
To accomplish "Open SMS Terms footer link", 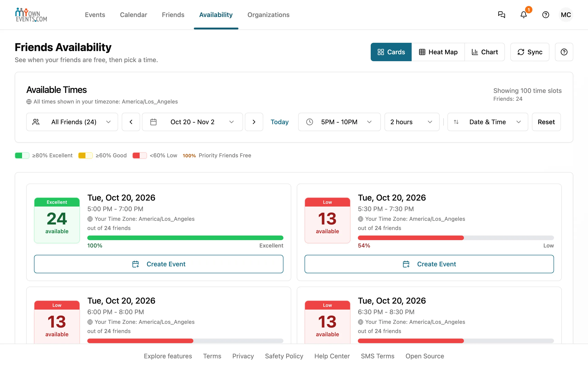I will click(x=377, y=356).
